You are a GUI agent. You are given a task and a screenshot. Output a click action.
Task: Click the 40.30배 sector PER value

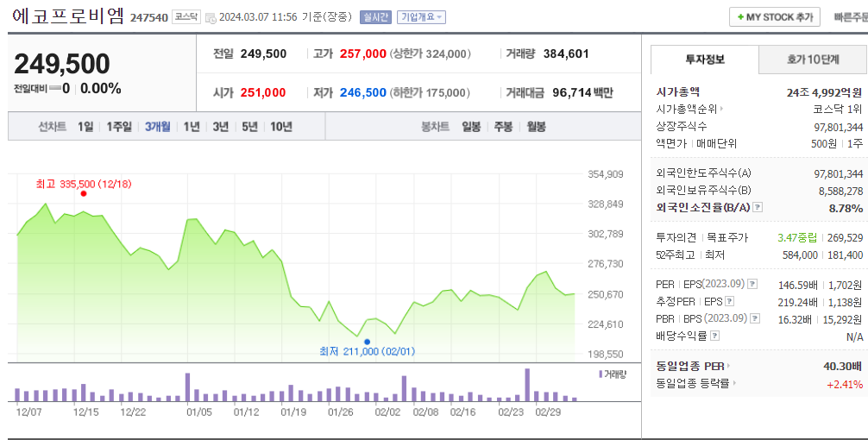point(842,367)
